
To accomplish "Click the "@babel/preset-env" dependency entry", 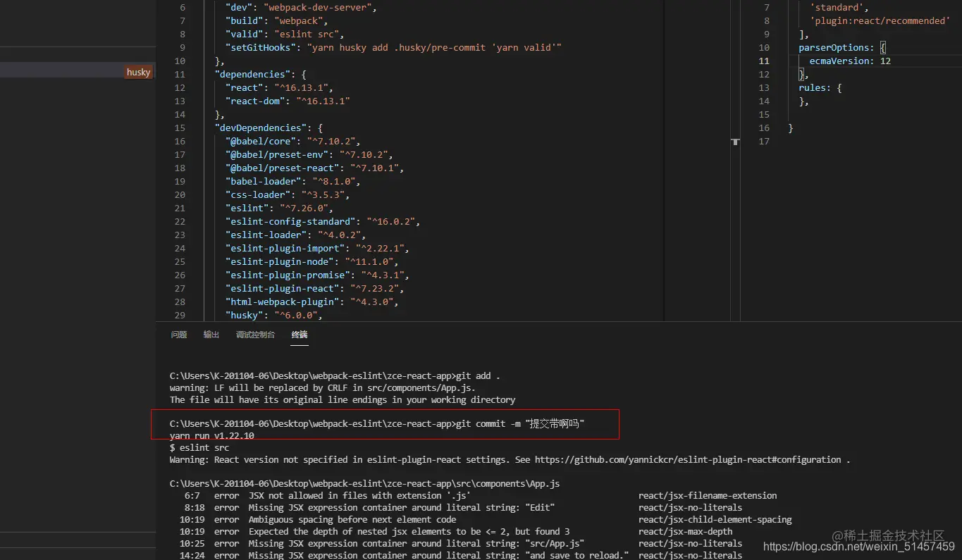I will point(309,155).
